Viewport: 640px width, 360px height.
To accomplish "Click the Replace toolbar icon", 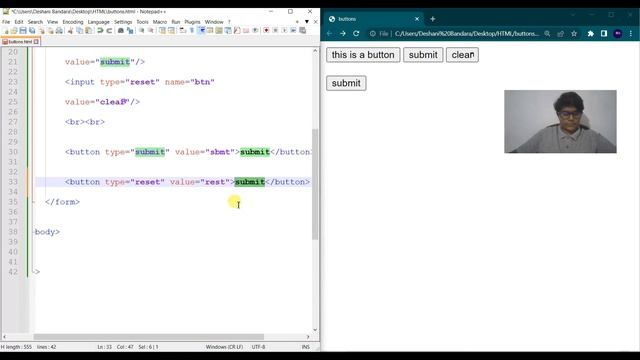I will click(x=130, y=31).
